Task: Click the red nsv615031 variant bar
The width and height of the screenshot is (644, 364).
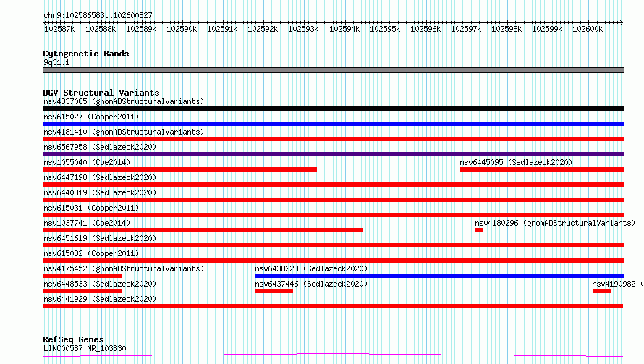Action: tap(333, 215)
